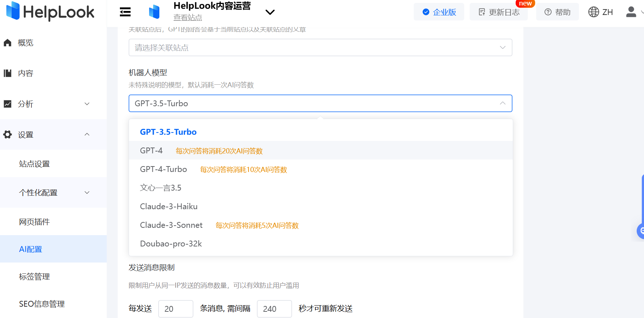Open the site switcher chevron
This screenshot has width=644, height=318.
(270, 12)
